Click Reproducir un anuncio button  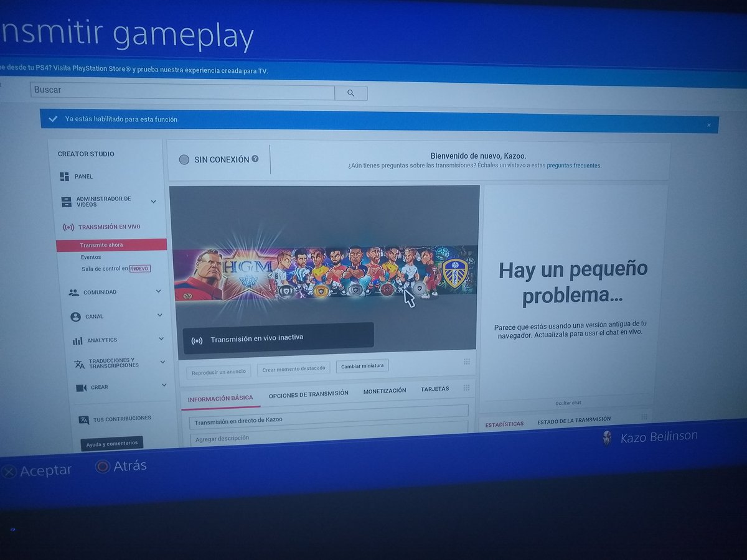(x=218, y=371)
